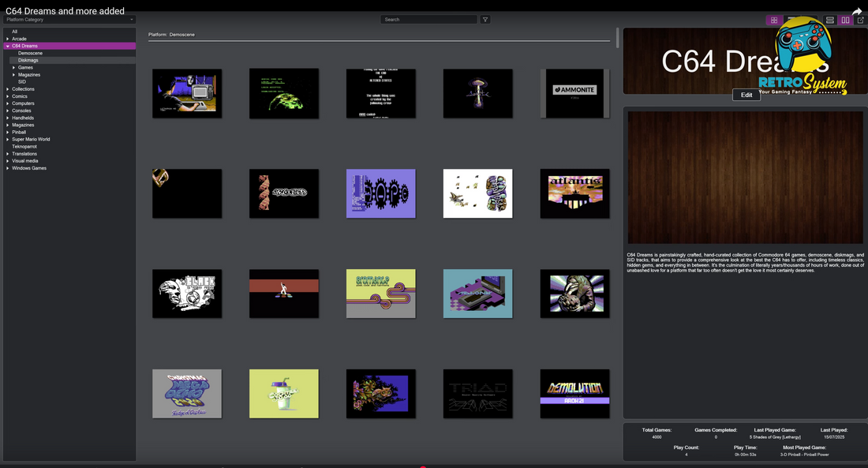Click the Play Time value 0h 00m 53s

click(745, 455)
